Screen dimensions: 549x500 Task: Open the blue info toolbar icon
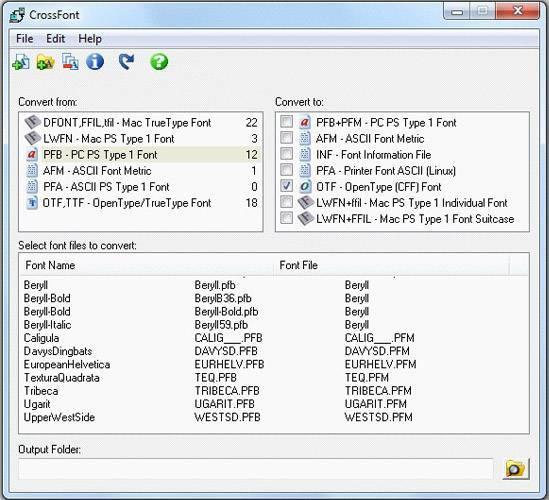click(x=95, y=62)
